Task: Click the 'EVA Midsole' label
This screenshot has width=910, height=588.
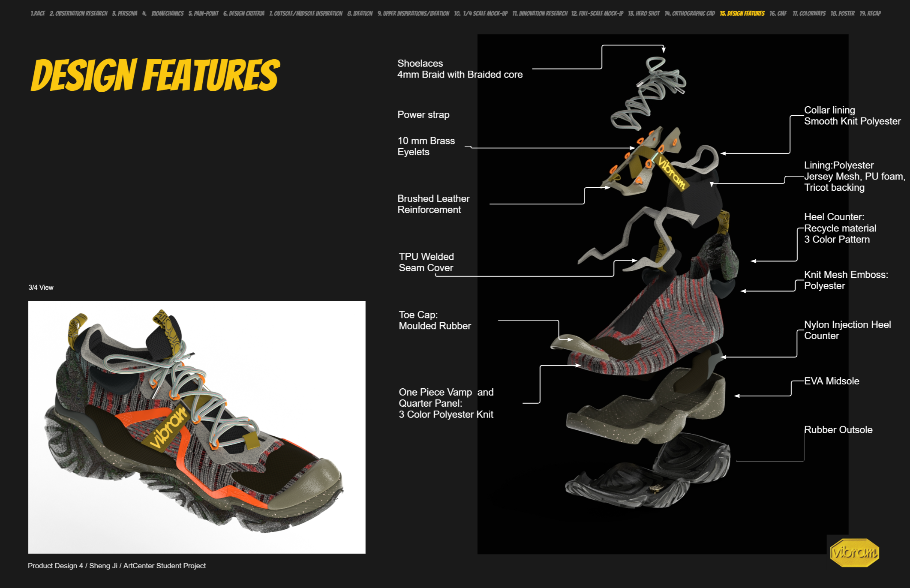Action: [832, 381]
